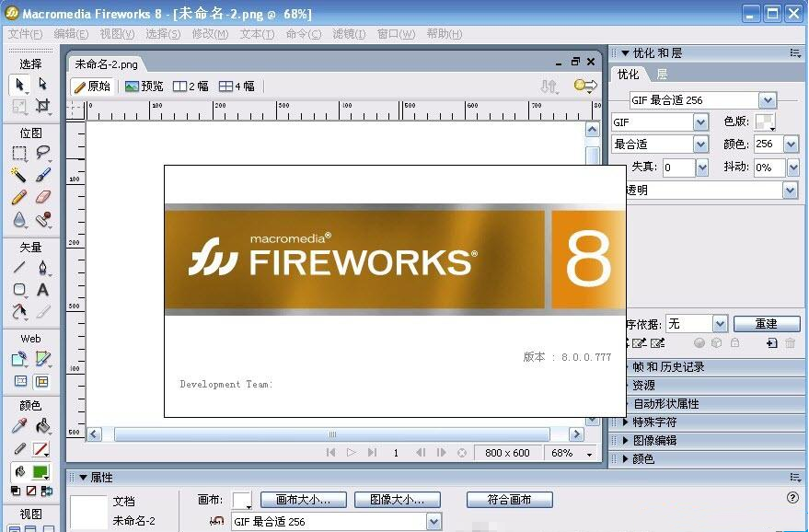Collapse the 属性 panel
The image size is (809, 532).
83,478
